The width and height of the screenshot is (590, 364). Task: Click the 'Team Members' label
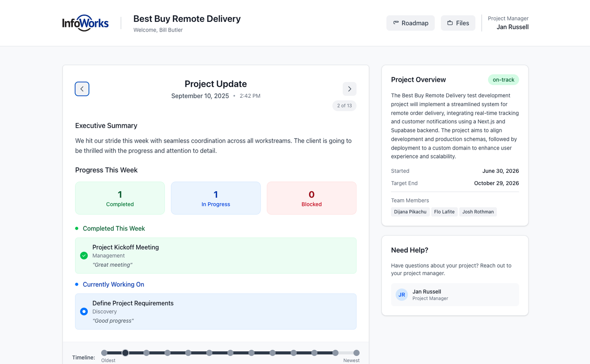[x=410, y=201]
